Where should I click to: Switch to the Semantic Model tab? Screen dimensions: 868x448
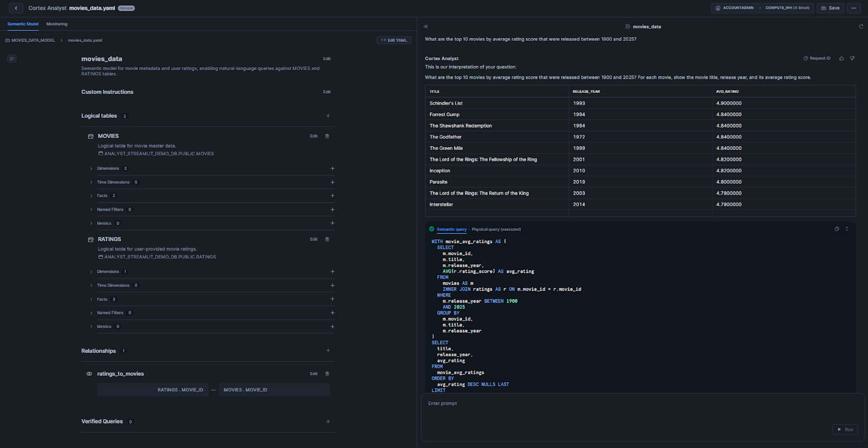(x=23, y=24)
